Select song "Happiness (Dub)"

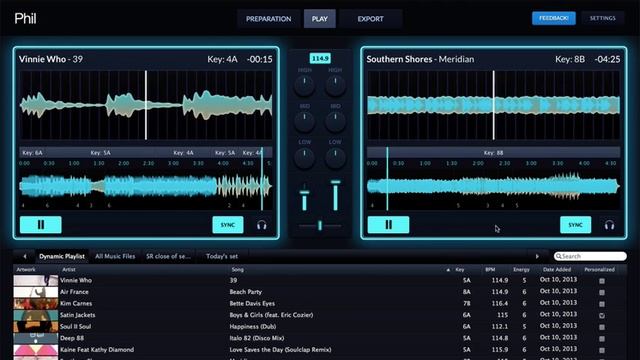pos(253,327)
